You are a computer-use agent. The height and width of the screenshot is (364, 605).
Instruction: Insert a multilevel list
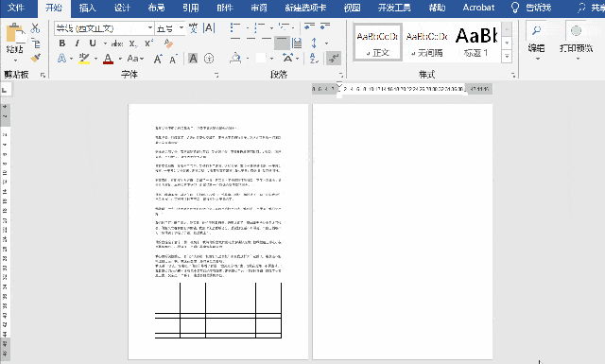pos(284,27)
